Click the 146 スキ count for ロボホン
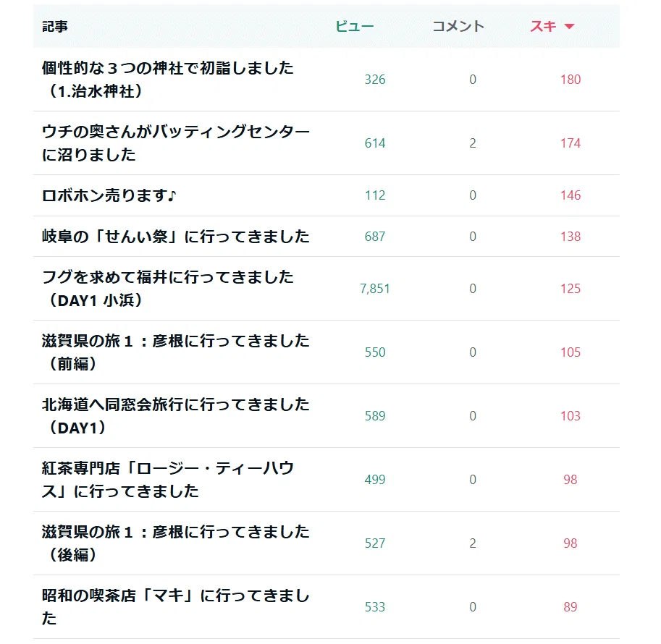661x644 pixels. [x=571, y=195]
